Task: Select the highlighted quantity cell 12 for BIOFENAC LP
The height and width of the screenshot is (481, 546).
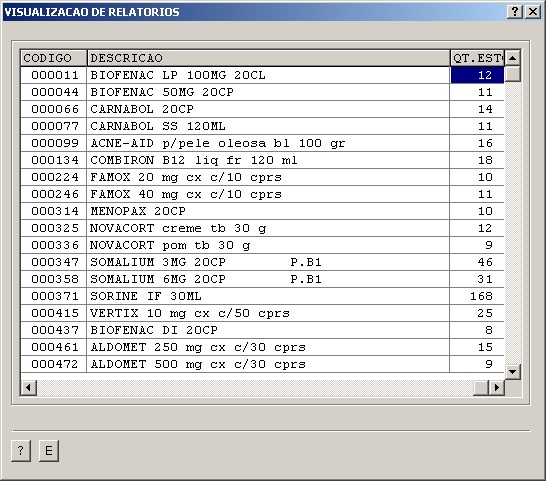Action: 477,75
